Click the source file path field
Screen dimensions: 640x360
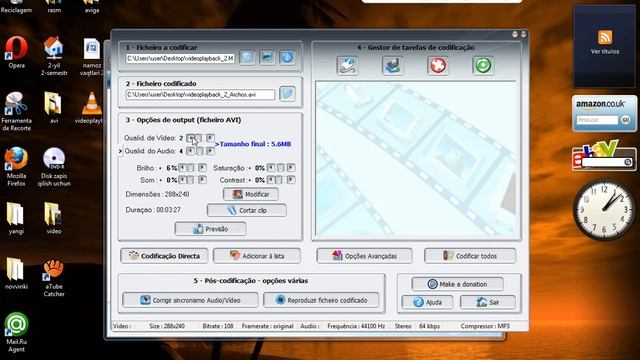click(180, 58)
